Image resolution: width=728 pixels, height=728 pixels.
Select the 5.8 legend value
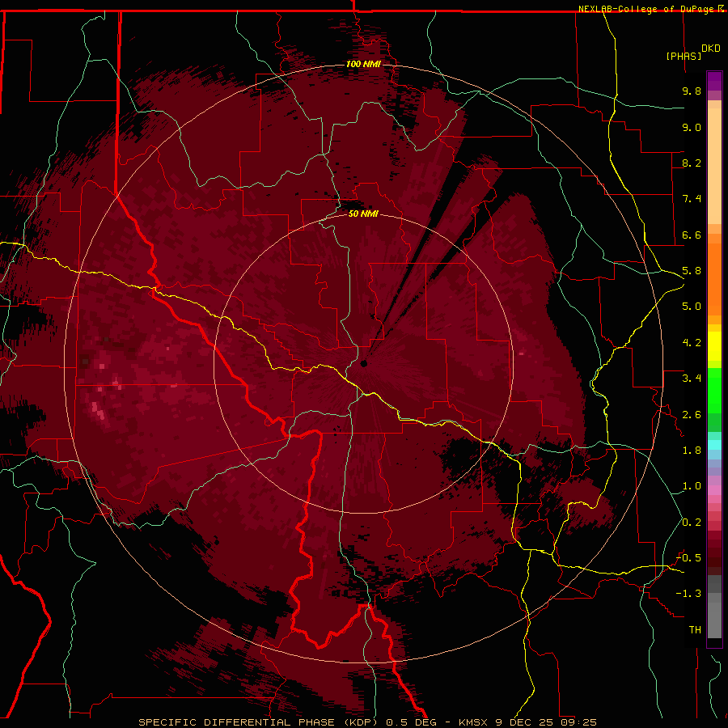point(692,271)
